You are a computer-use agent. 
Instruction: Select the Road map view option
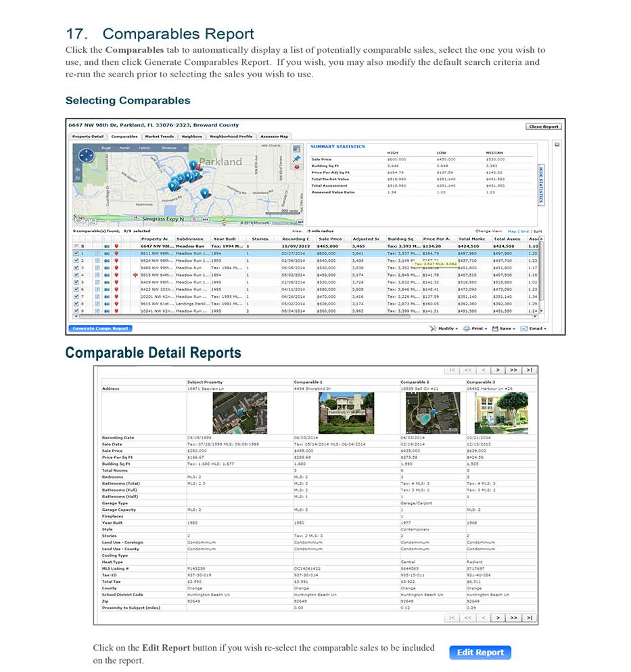pyautogui.click(x=106, y=148)
